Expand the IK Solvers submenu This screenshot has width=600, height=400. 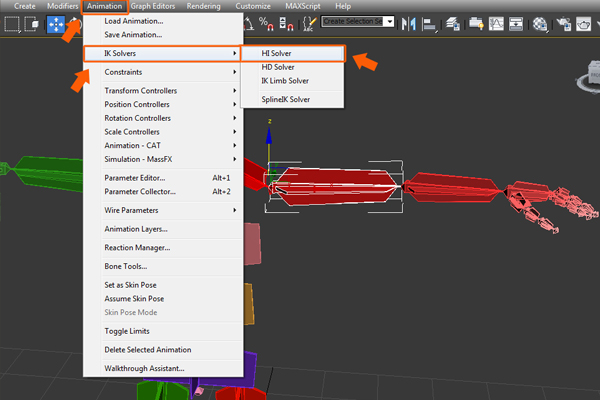tap(162, 54)
